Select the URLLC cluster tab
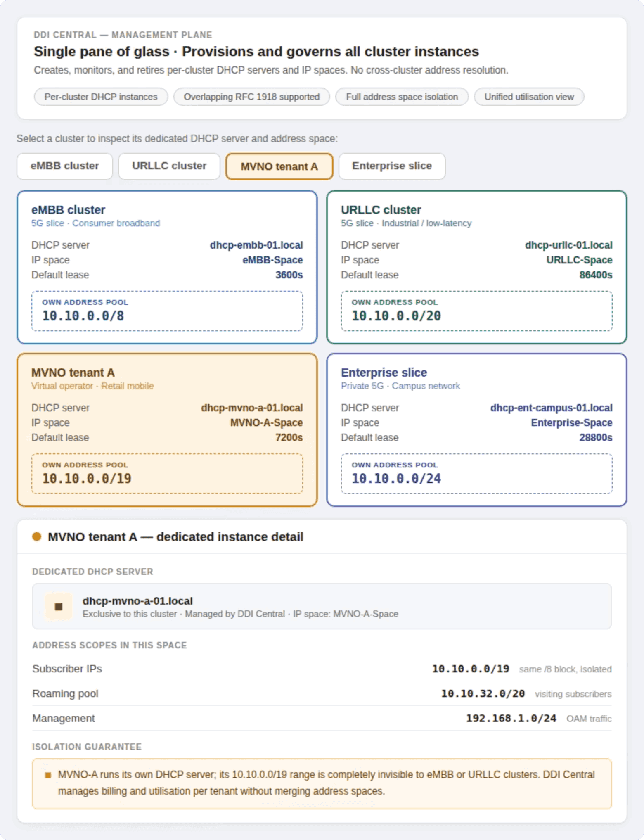This screenshot has height=840, width=644. tap(169, 166)
